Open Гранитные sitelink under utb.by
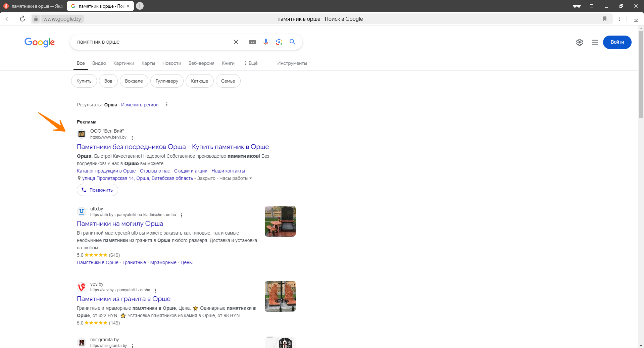Viewport: 644px width, 348px height. [134, 262]
